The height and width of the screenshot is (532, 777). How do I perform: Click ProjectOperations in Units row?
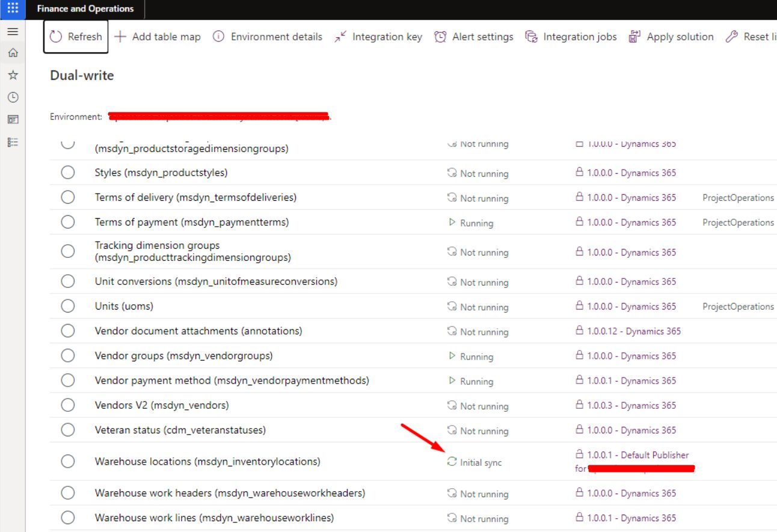pos(739,307)
